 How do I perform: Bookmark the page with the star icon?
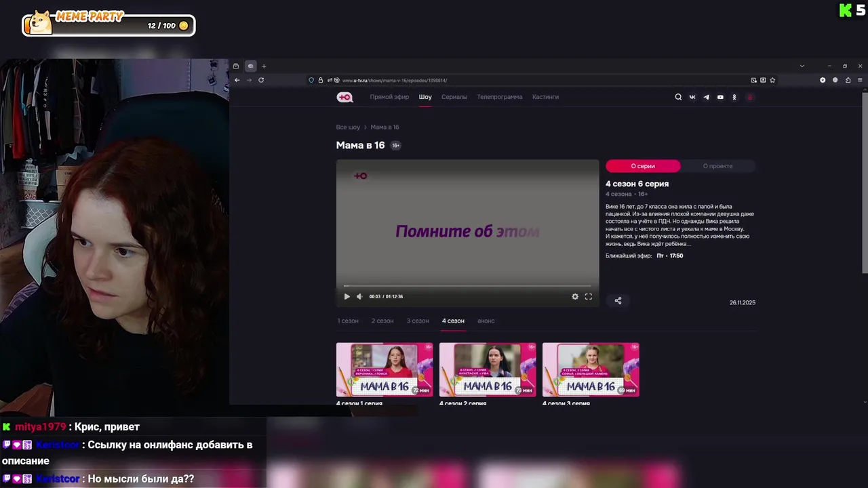[772, 80]
